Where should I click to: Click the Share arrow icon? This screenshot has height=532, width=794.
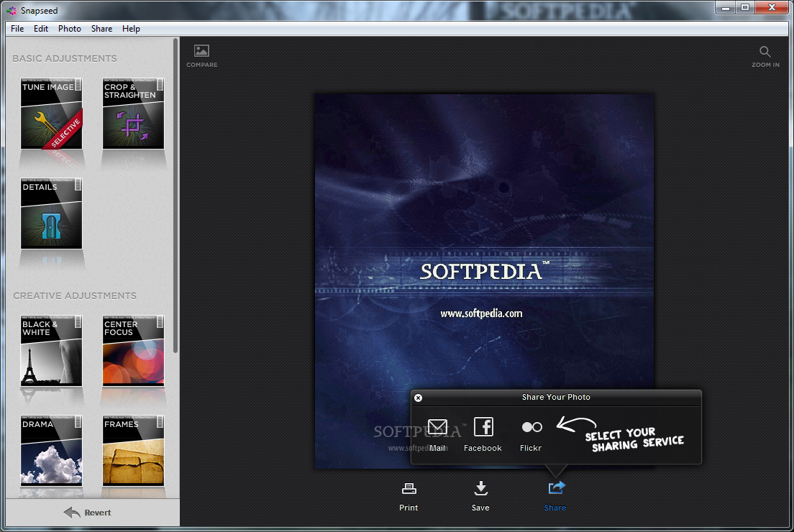tap(556, 488)
